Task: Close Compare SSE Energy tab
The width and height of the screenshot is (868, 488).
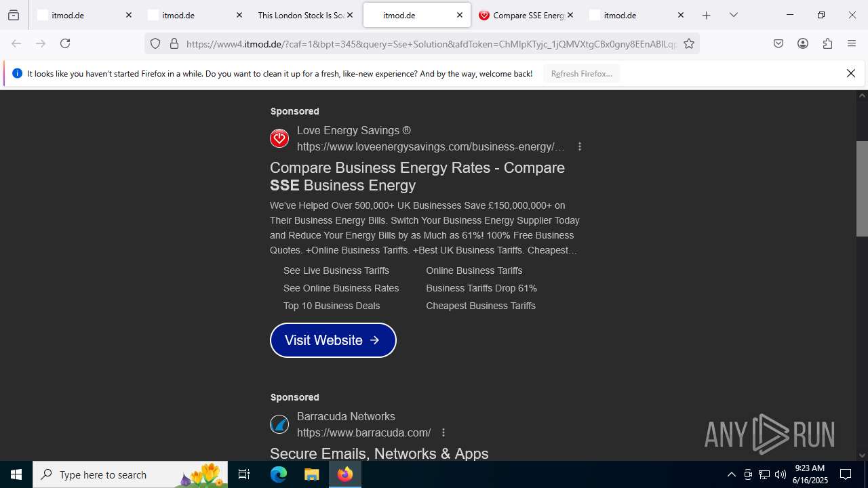Action: [570, 15]
